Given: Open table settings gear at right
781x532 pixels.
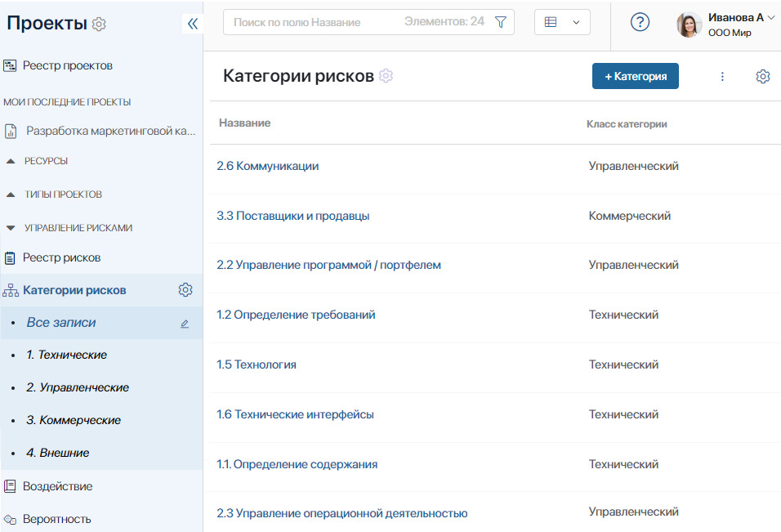Looking at the screenshot, I should point(762,76).
